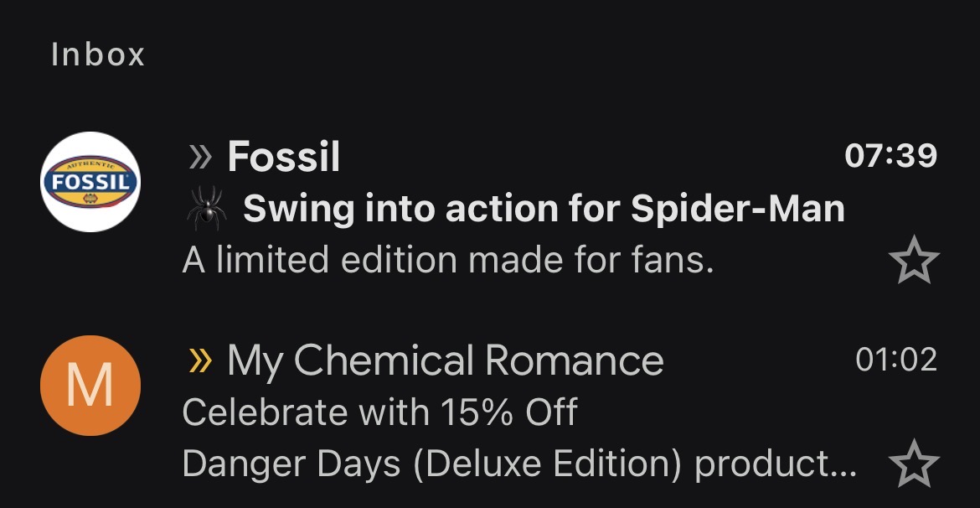This screenshot has height=508, width=980.
Task: Tap the Fossil logo avatar
Action: click(x=90, y=181)
